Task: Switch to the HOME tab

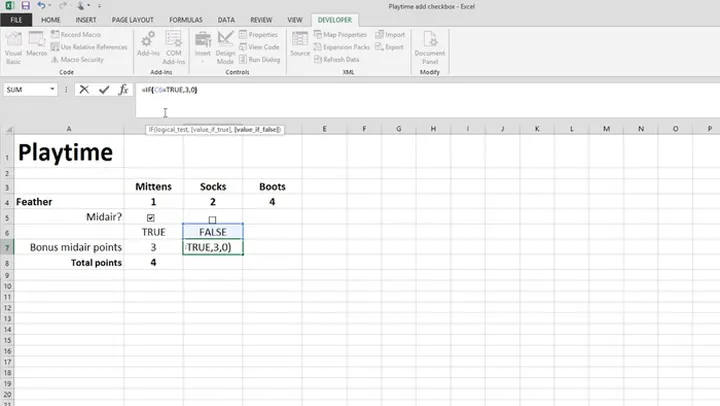Action: [x=51, y=20]
